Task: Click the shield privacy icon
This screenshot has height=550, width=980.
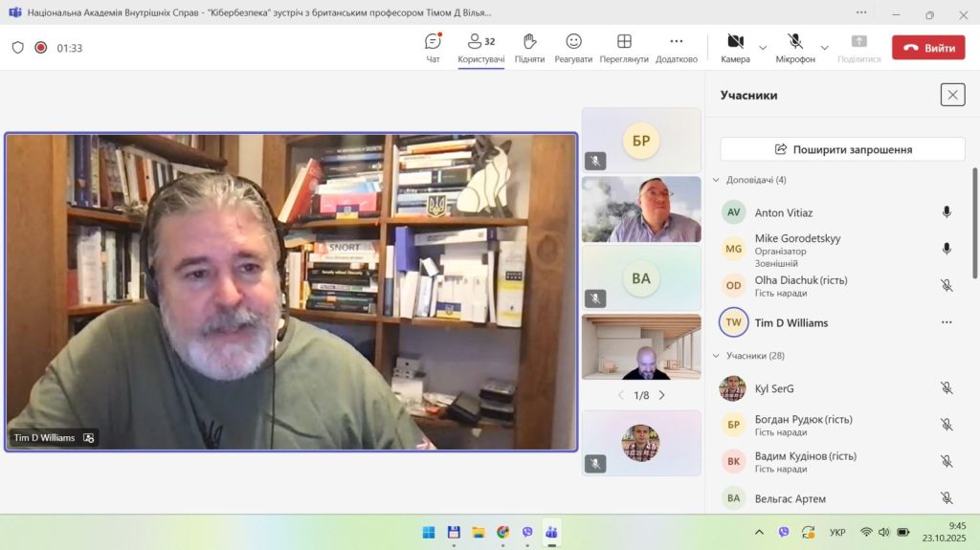Action: (17, 48)
